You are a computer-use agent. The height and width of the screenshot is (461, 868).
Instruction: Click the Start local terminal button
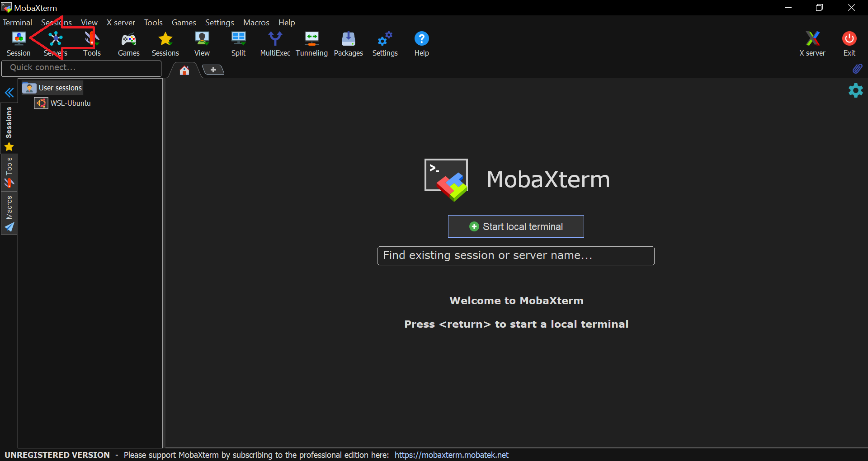516,226
